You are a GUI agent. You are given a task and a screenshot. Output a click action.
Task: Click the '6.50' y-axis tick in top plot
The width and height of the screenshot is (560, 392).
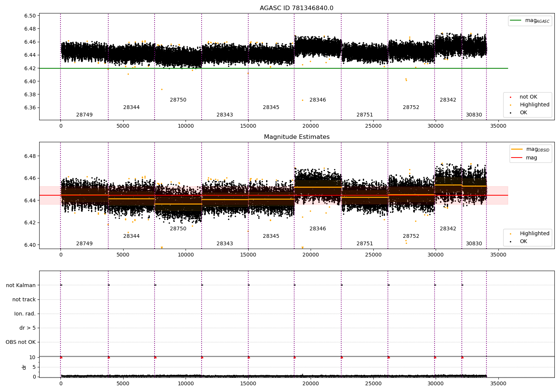click(x=31, y=16)
